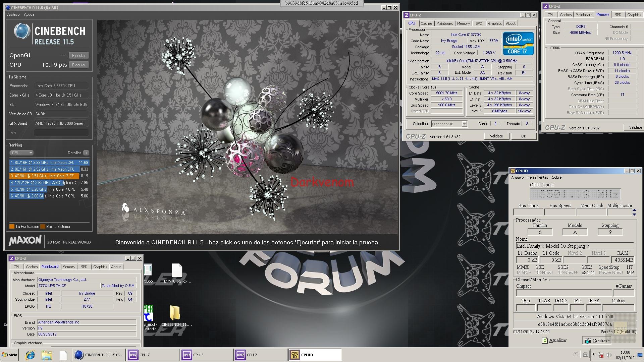Click the Inicio start button

[10, 355]
